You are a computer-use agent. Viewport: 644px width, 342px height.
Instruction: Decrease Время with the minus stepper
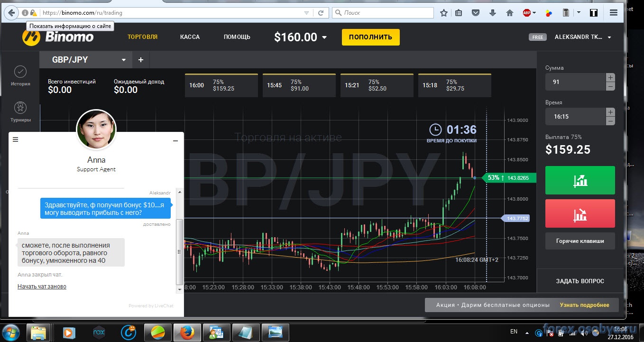(610, 120)
